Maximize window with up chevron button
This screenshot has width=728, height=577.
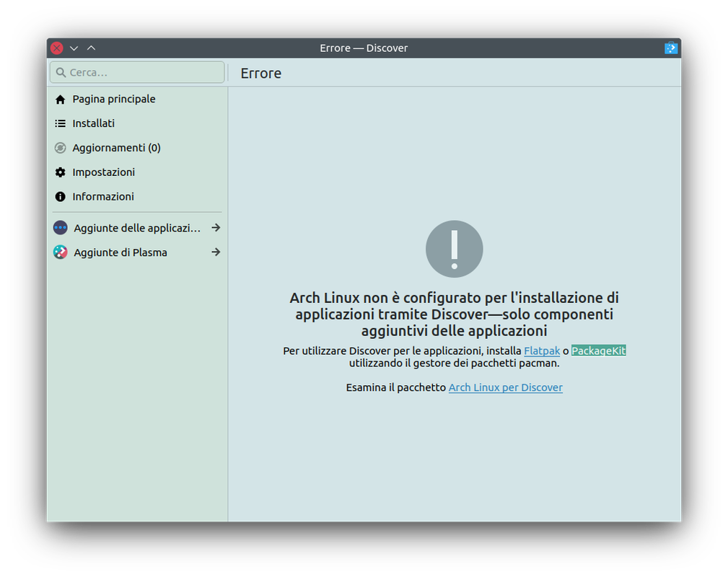[92, 48]
